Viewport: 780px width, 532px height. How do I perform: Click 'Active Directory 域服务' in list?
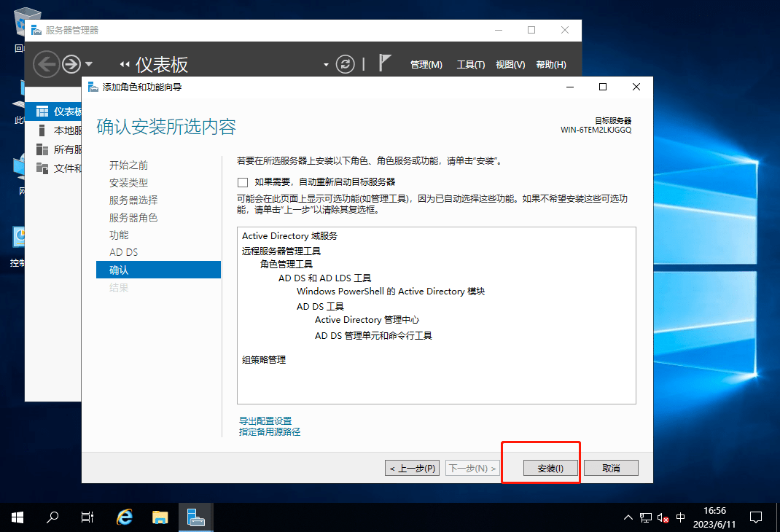(x=289, y=235)
